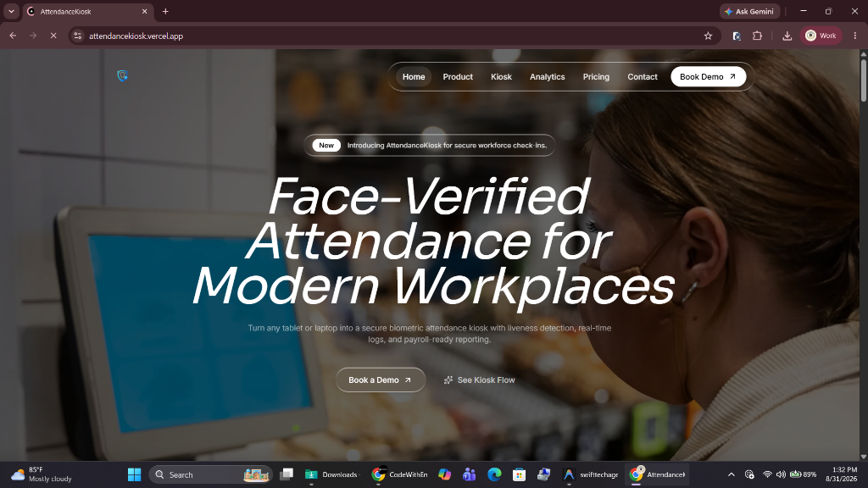Click the extension icon beside the star
The image size is (868, 488).
pyautogui.click(x=737, y=36)
